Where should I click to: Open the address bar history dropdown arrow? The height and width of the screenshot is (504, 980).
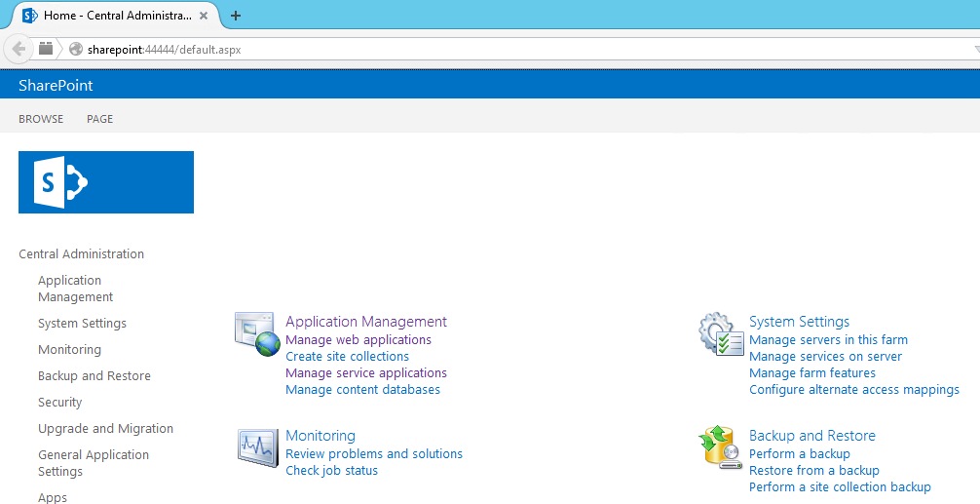coord(976,50)
